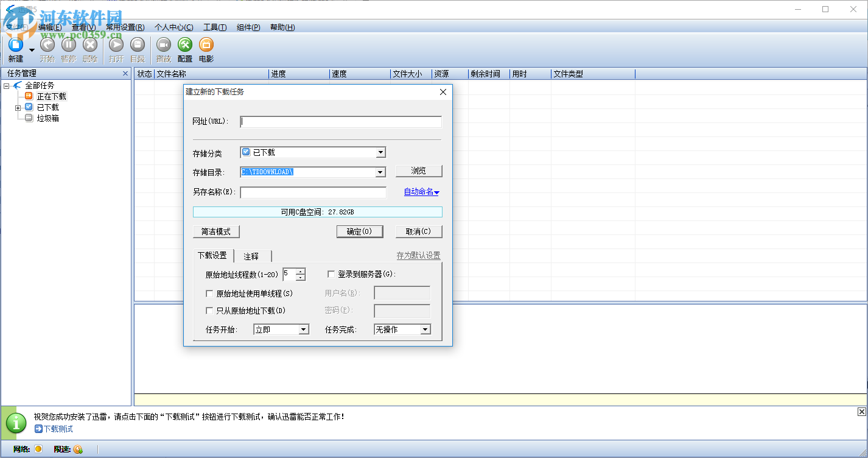Open the 编辑(E) menu
This screenshot has height=458, width=868.
tap(50, 27)
